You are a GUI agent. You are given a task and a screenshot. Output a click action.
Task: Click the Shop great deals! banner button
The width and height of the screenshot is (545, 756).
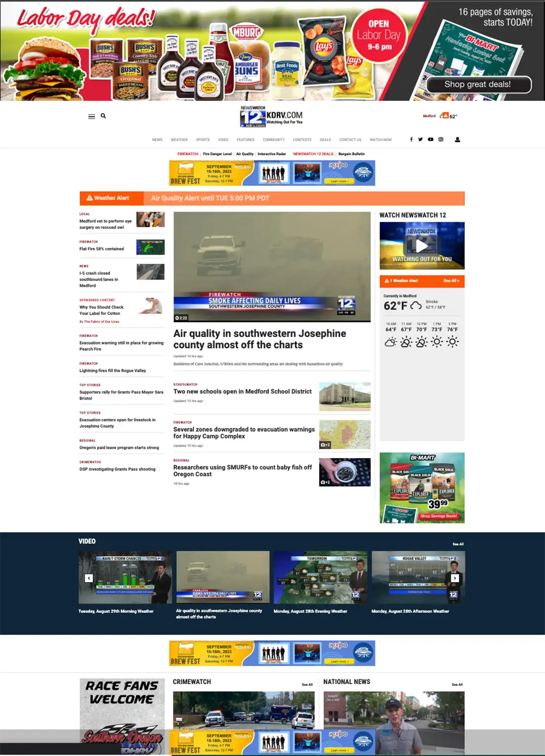478,84
